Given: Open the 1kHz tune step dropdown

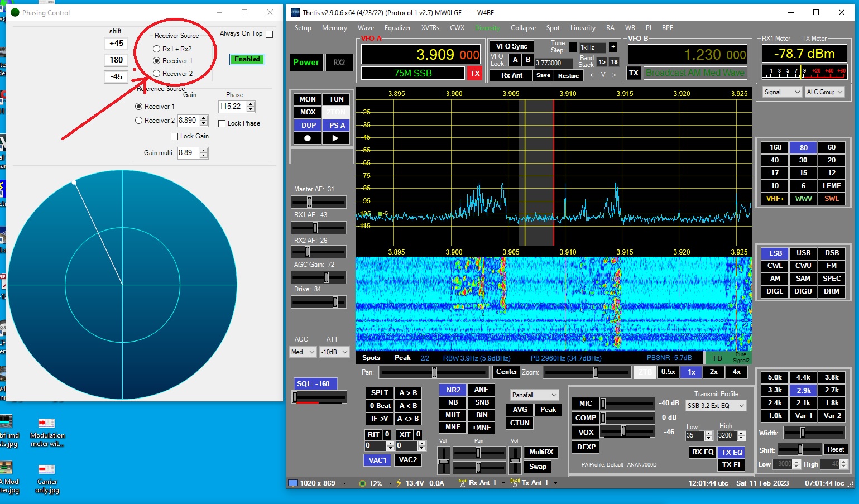Looking at the screenshot, I should point(592,47).
